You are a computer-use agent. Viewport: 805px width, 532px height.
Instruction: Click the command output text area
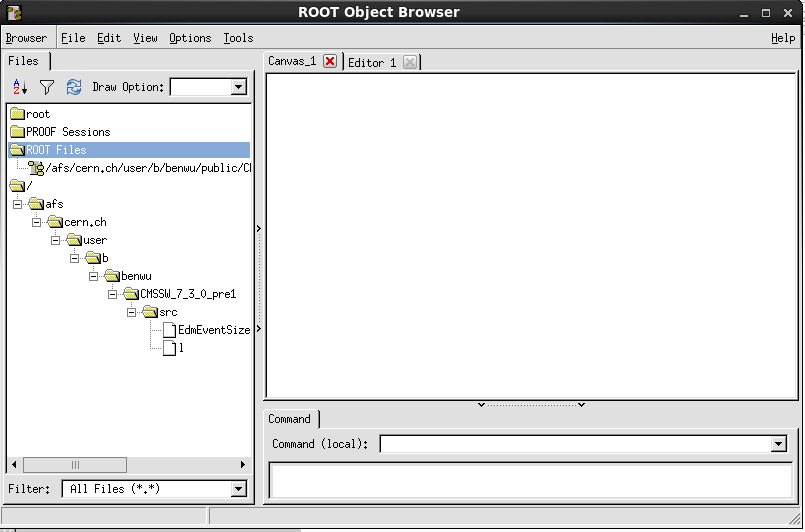pos(531,481)
